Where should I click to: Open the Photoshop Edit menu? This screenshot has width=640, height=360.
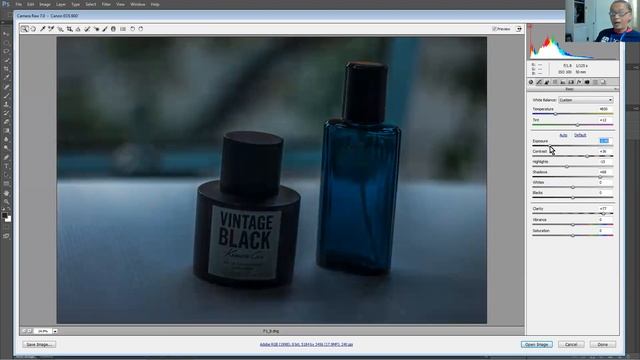[x=31, y=4]
